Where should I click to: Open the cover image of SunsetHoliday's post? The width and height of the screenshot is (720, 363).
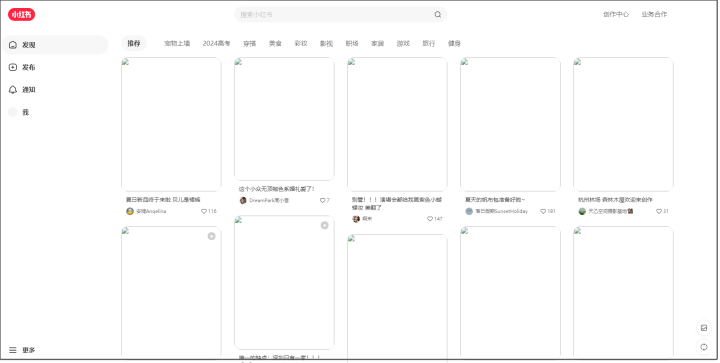[510, 124]
